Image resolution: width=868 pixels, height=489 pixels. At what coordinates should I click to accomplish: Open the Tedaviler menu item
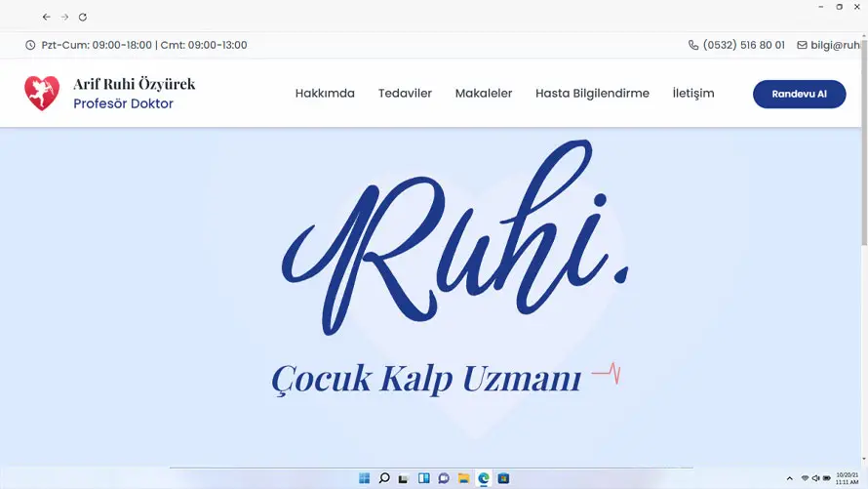(405, 94)
